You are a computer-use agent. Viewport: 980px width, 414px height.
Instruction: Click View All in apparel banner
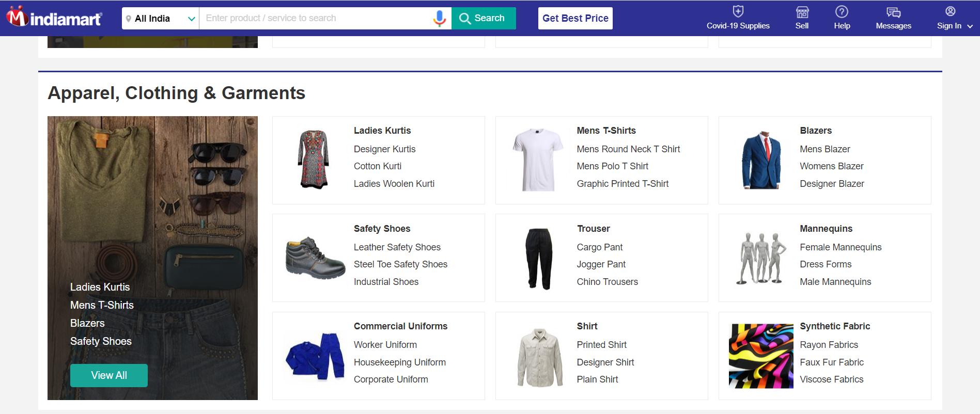(109, 375)
